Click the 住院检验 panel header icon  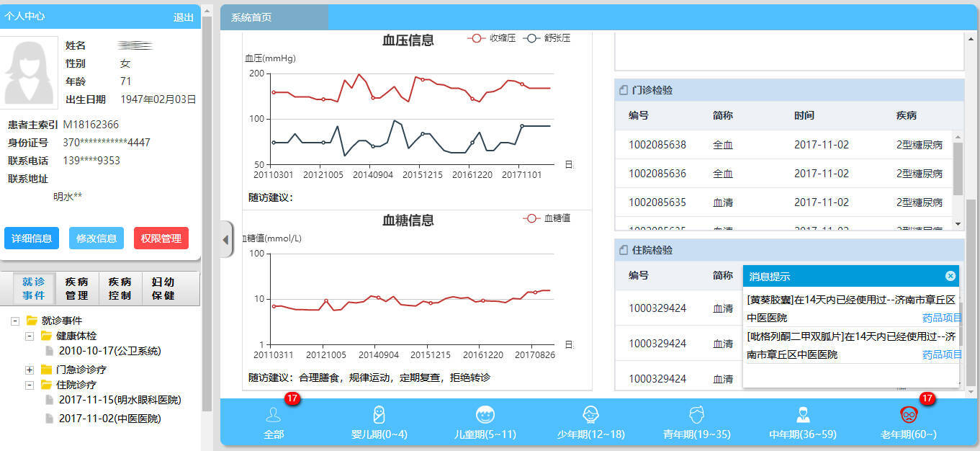coord(624,251)
